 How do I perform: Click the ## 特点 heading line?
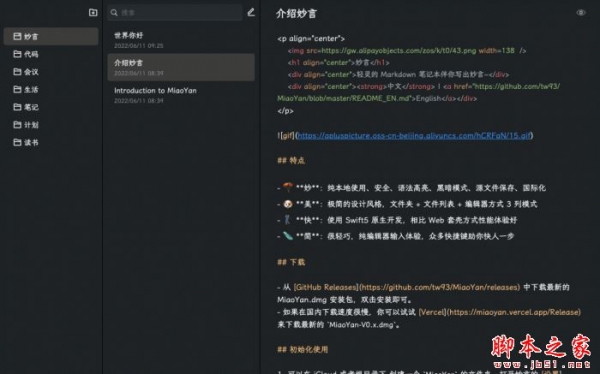click(x=291, y=160)
